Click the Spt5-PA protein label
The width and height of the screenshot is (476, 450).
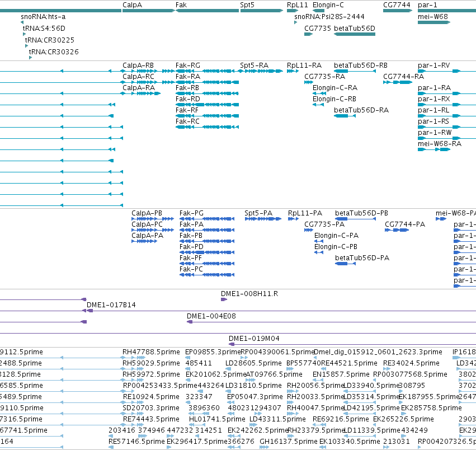coord(258,214)
